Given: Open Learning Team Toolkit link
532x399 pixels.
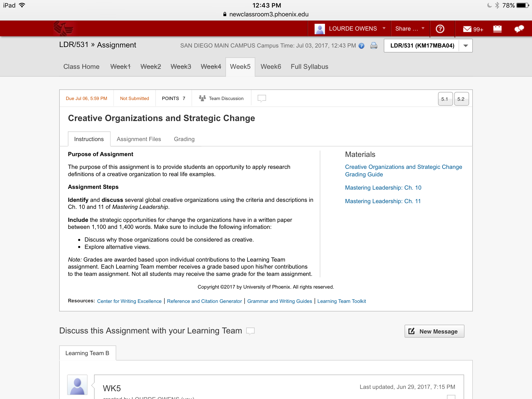Looking at the screenshot, I should 342,301.
